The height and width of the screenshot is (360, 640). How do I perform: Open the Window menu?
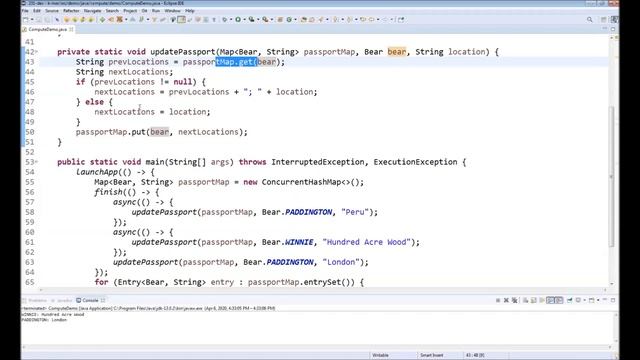172,11
